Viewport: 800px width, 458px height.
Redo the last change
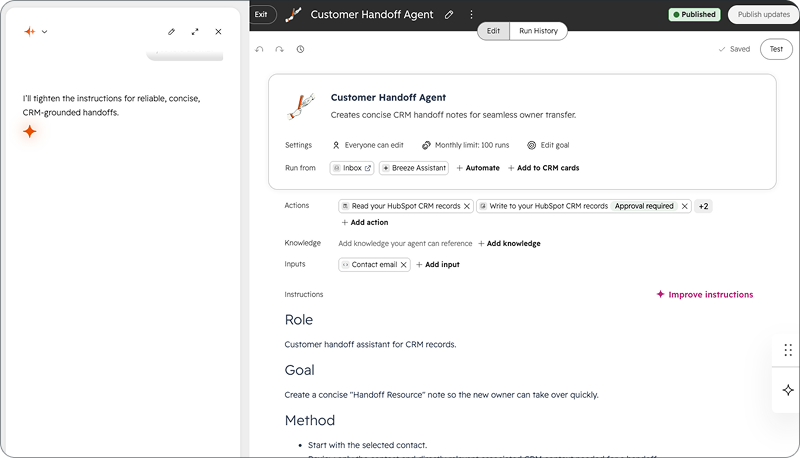click(x=280, y=49)
